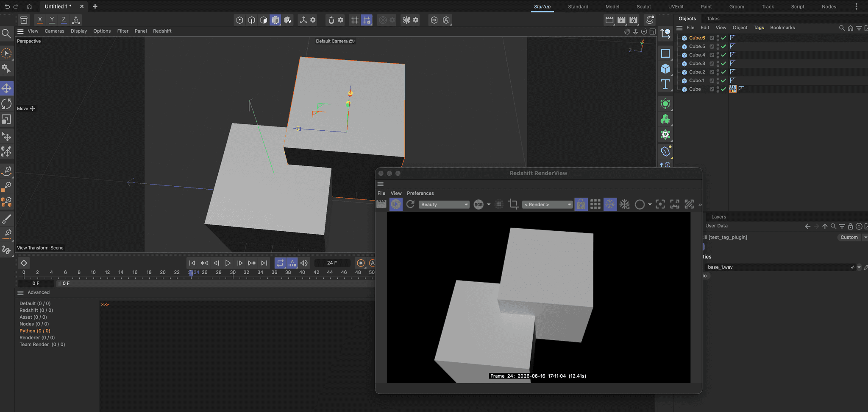
Task: Toggle Y axis lock
Action: (x=52, y=20)
